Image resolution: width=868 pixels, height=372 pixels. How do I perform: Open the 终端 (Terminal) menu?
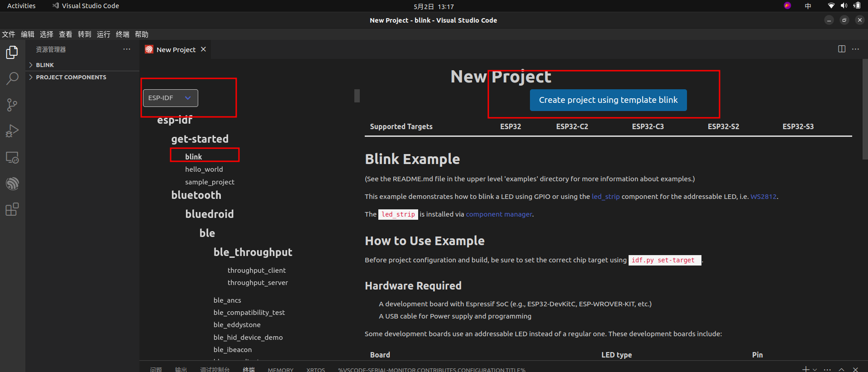(x=123, y=34)
